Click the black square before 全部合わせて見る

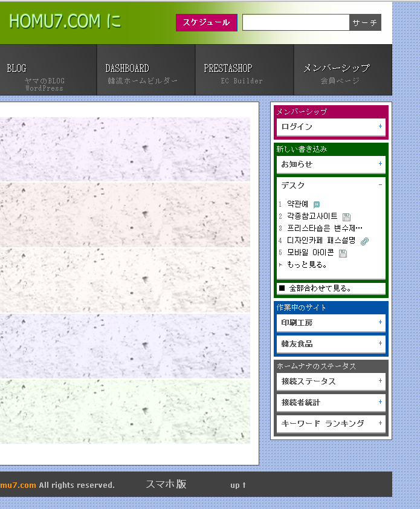(x=282, y=288)
